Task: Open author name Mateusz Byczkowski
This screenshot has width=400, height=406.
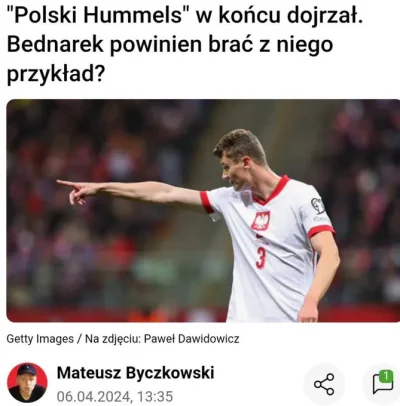Action: [135, 373]
